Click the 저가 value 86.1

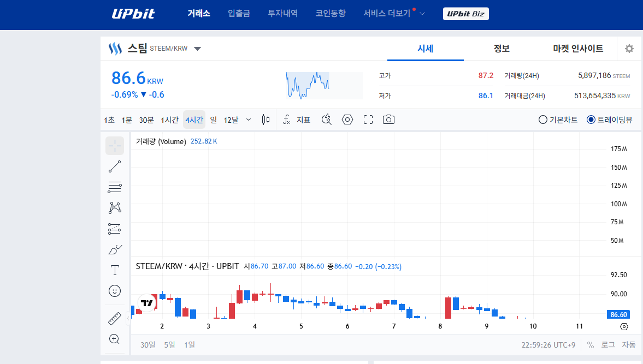point(486,96)
